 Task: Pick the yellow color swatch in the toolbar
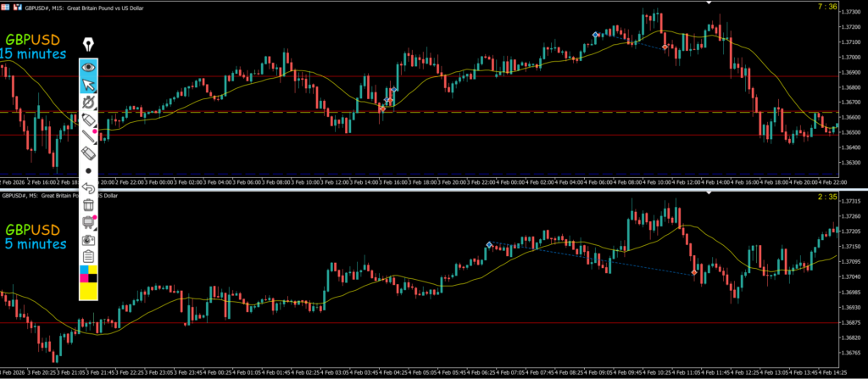89,291
